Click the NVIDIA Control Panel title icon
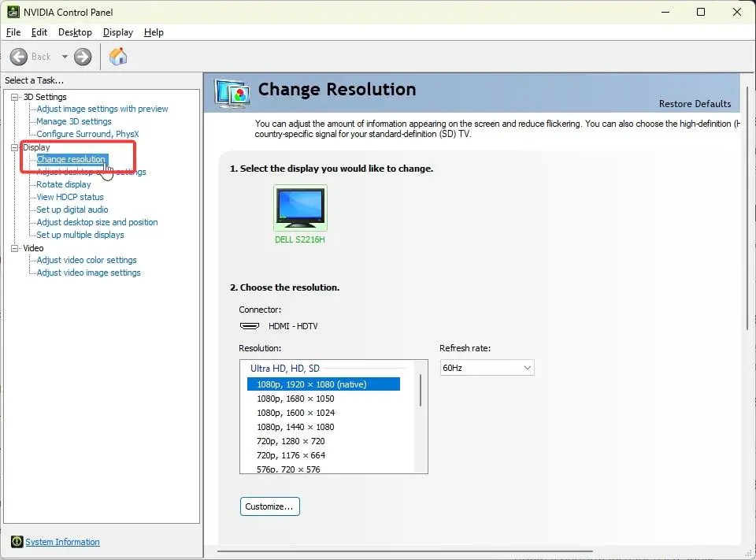Image resolution: width=756 pixels, height=560 pixels. click(x=13, y=12)
